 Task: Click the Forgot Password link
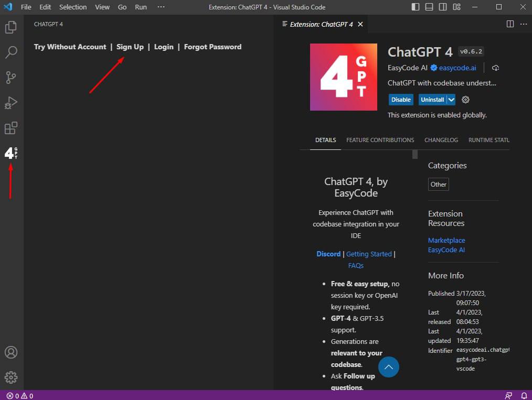tap(212, 47)
